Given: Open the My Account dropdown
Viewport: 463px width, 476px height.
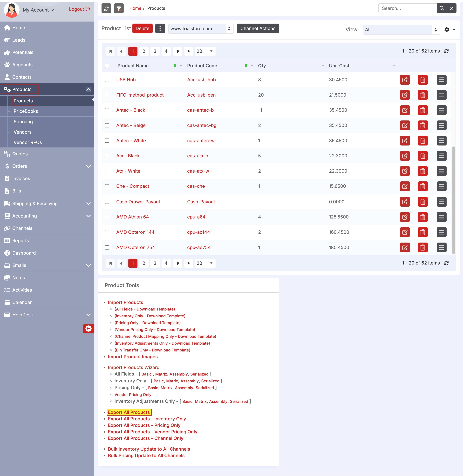Looking at the screenshot, I should pyautogui.click(x=38, y=10).
